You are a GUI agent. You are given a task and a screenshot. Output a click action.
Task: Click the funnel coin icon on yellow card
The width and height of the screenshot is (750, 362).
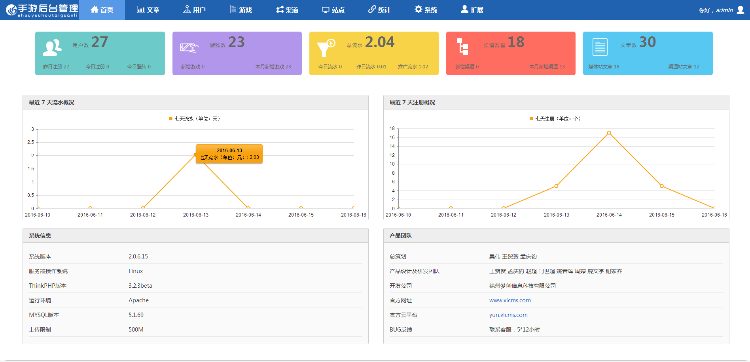tap(326, 47)
